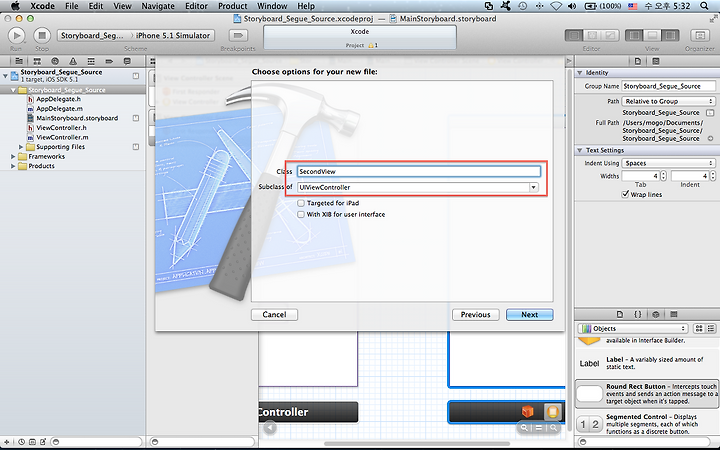Show the Quick Help inspector icon

click(656, 61)
